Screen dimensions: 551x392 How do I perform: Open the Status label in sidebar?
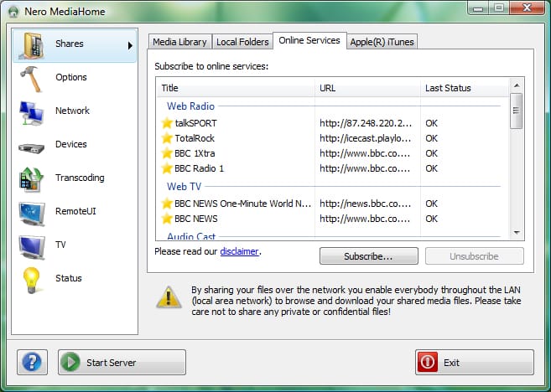click(69, 278)
